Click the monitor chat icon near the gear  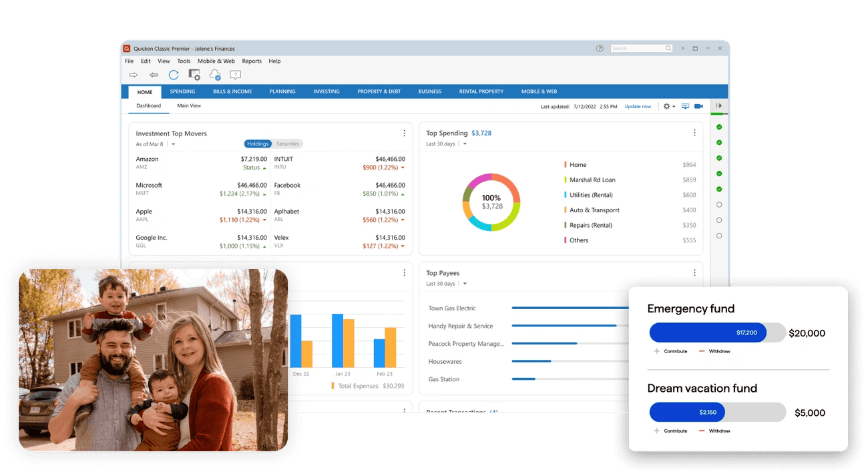(685, 106)
